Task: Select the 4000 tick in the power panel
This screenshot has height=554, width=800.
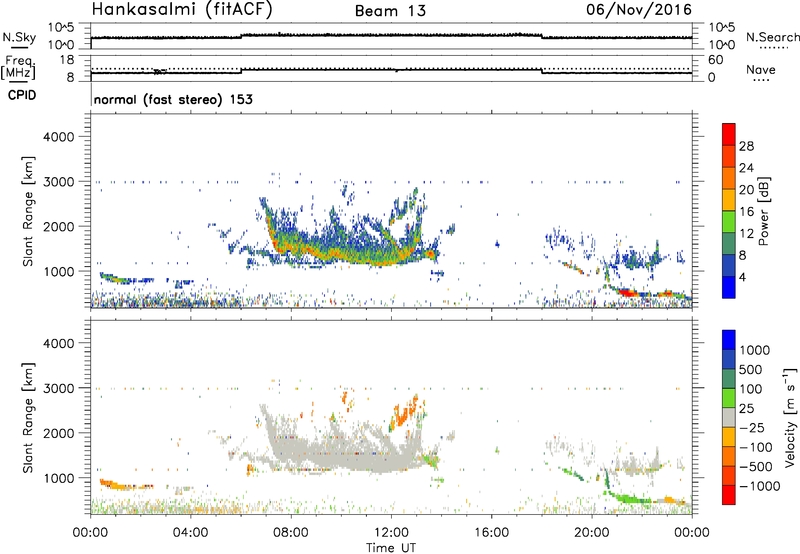Action: pyautogui.click(x=58, y=137)
